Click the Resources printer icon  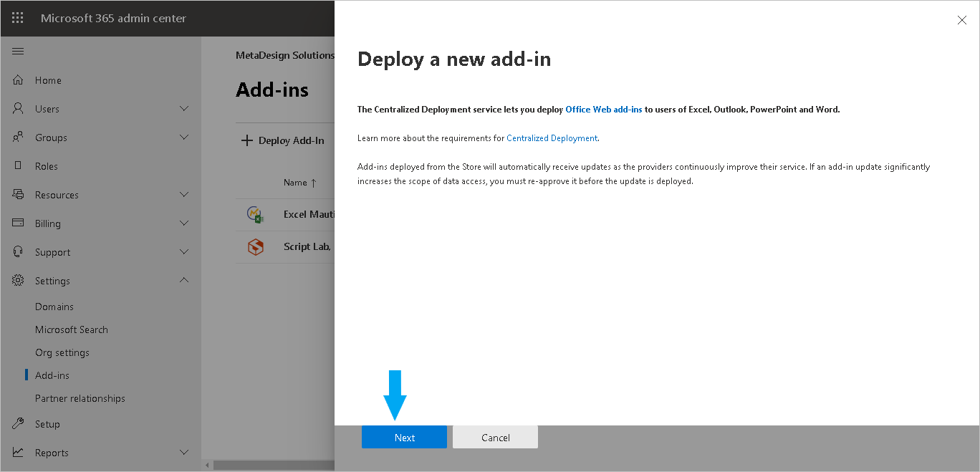click(19, 195)
